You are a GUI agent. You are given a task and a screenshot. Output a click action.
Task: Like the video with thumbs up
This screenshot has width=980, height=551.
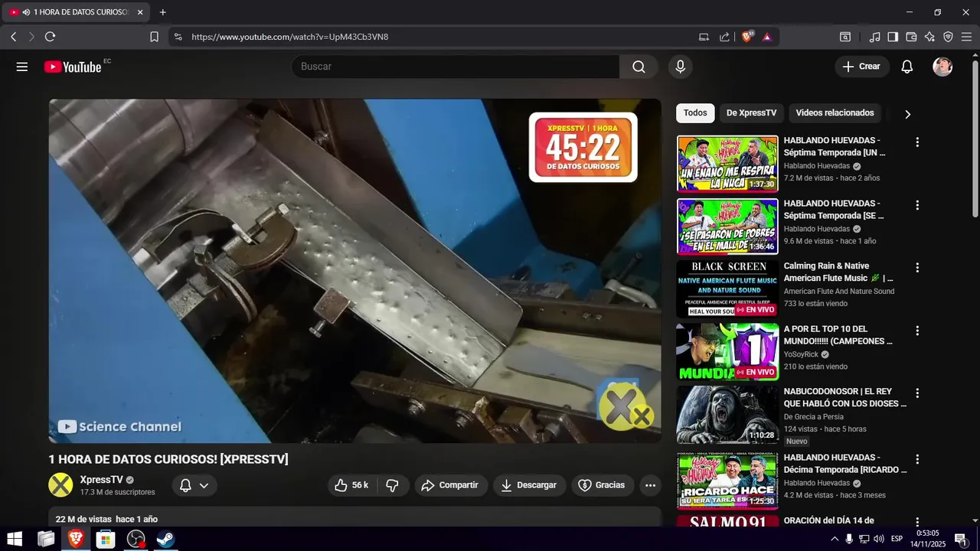[x=352, y=485]
